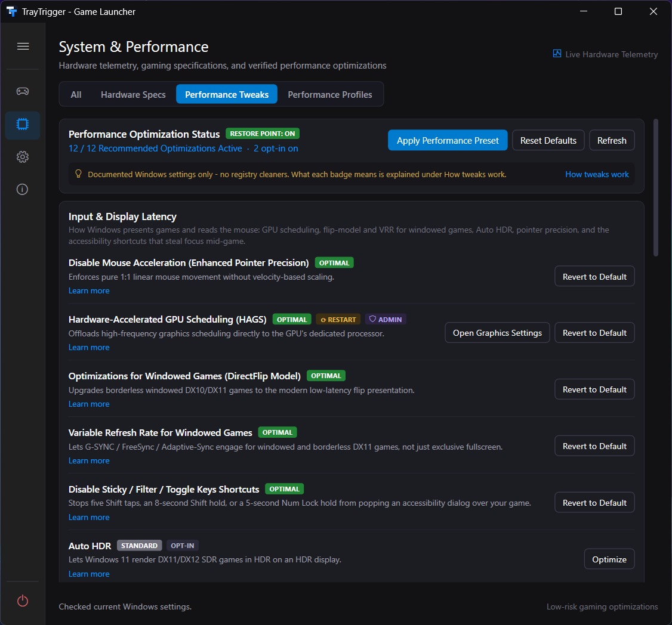
Task: Minimize the TrayTrigger window
Action: [583, 11]
